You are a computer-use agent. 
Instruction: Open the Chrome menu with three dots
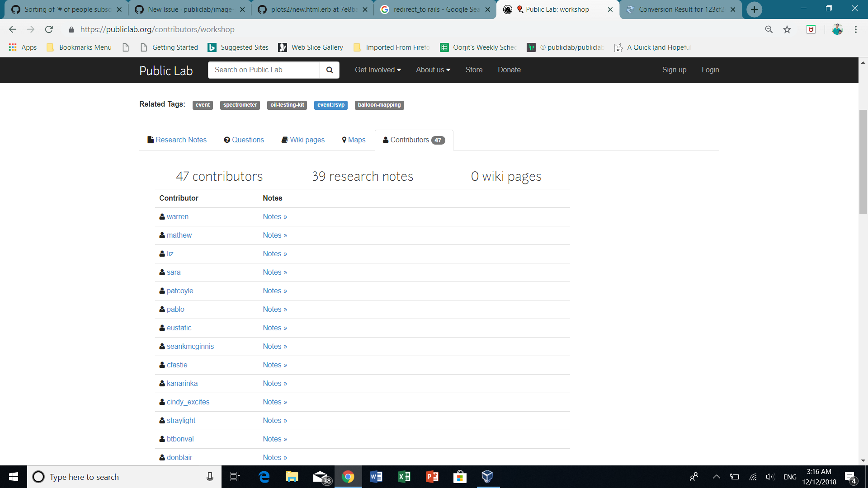coord(855,29)
